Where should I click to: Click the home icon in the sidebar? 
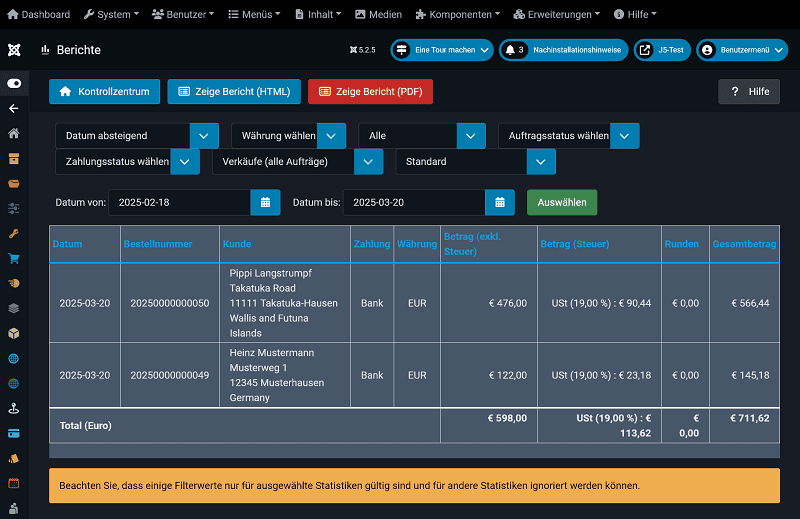[14, 133]
